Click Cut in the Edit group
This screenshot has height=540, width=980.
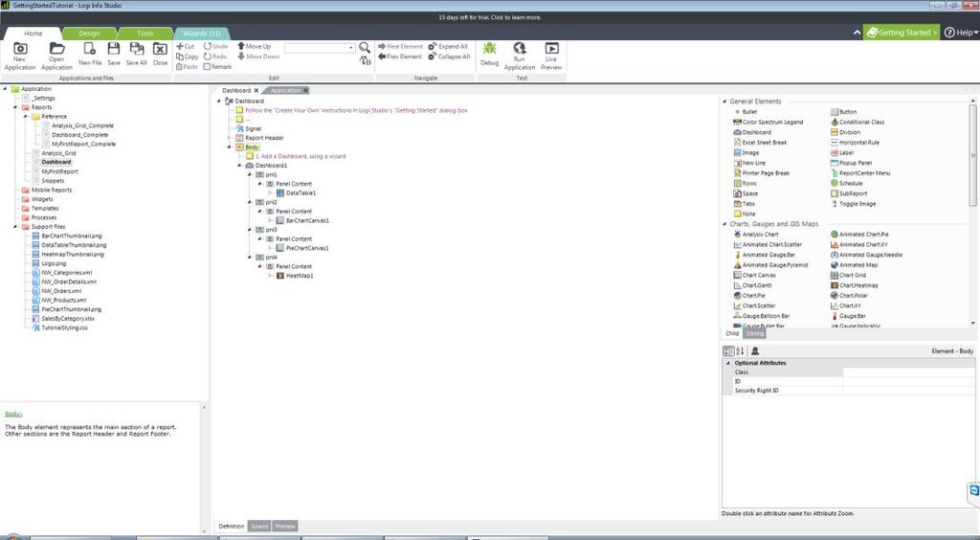pyautogui.click(x=185, y=46)
